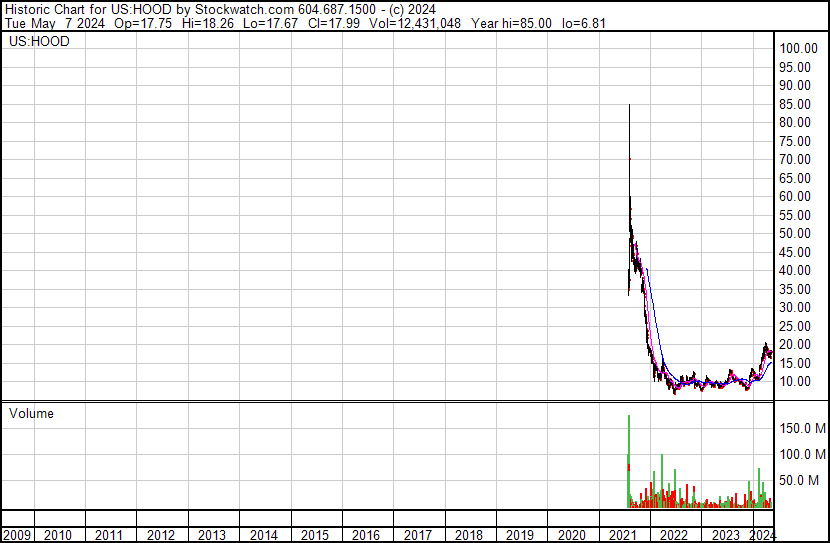Click the 55.00 price axis label
The width and height of the screenshot is (830, 543).
795,215
